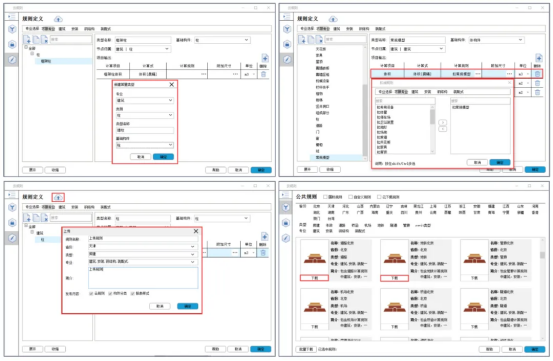Click the 公共规则 rule list vertical scrollbar thumb
This screenshot has height=361, width=553.
[542, 255]
